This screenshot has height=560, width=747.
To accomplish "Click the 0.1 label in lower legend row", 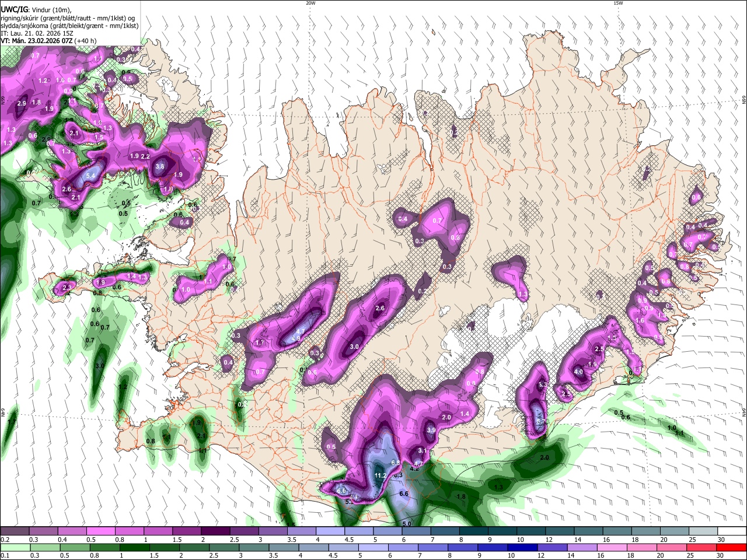I will [x=5, y=555].
